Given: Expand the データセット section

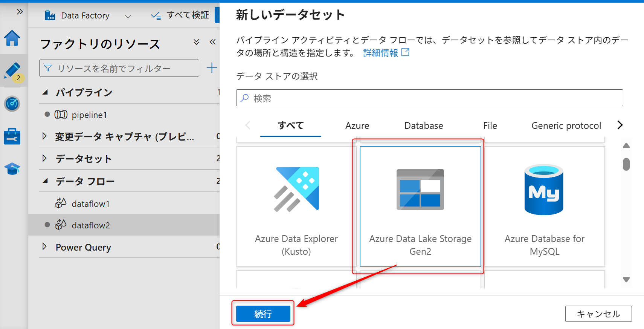Looking at the screenshot, I should click(44, 158).
